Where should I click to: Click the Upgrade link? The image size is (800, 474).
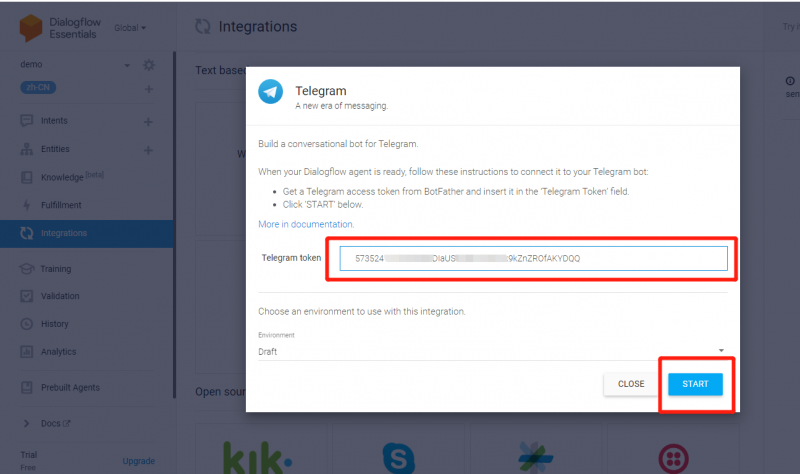[x=139, y=461]
